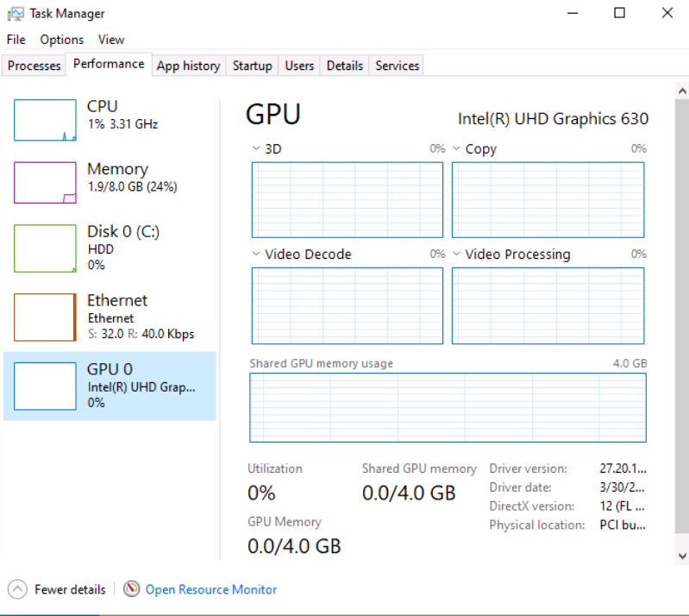
Task: Click Fewer details label
Action: 70,589
